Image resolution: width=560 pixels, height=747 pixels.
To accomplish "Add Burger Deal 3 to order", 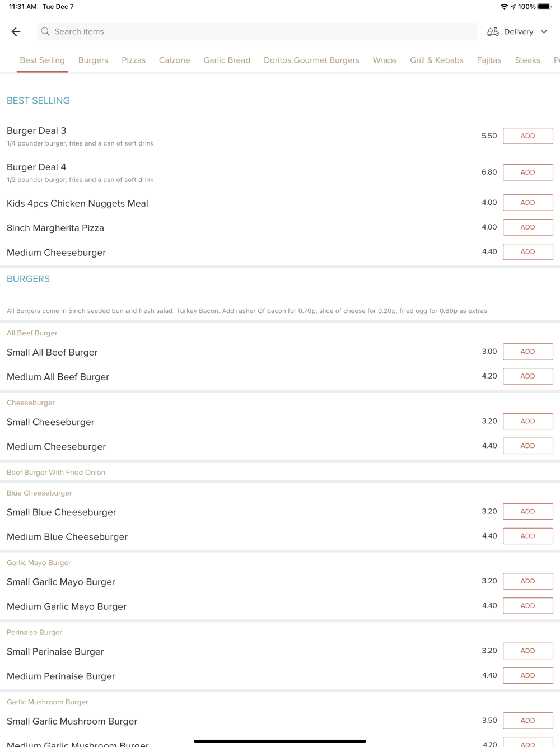I will pos(528,136).
